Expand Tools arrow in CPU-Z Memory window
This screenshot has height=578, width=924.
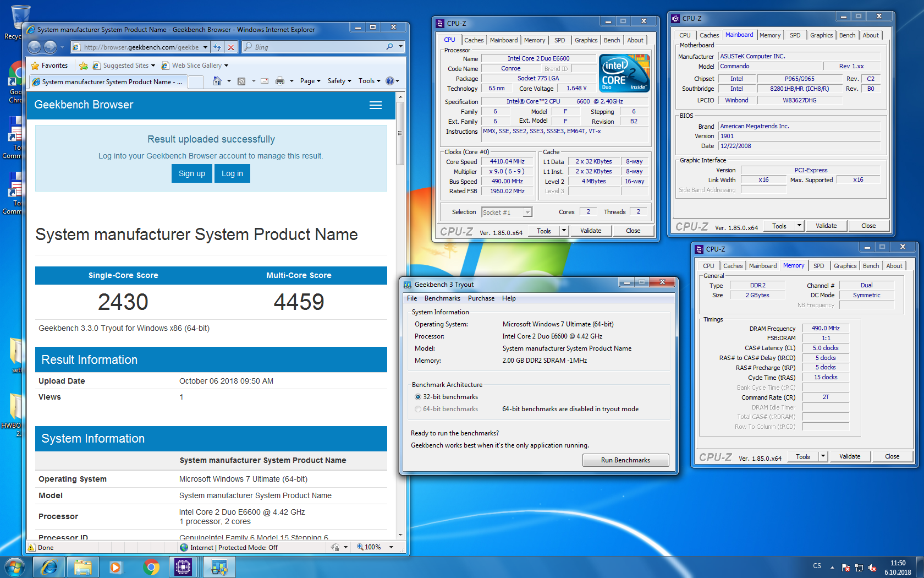[823, 456]
